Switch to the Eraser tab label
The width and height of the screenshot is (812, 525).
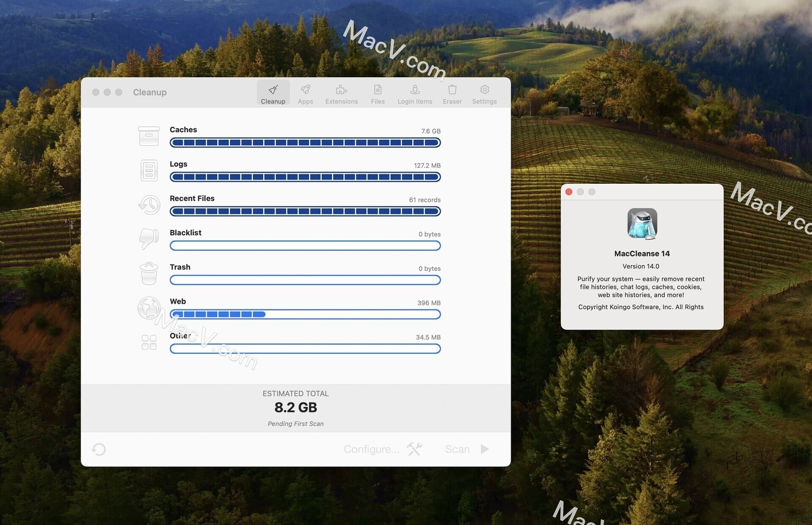tap(453, 101)
